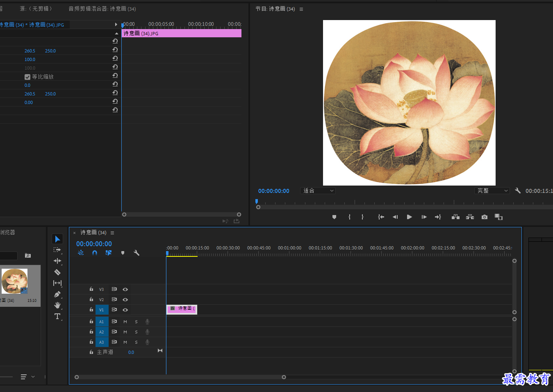Image resolution: width=553 pixels, height=392 pixels.
Task: Open the 完整 playback resolution dropdown
Action: (x=492, y=191)
